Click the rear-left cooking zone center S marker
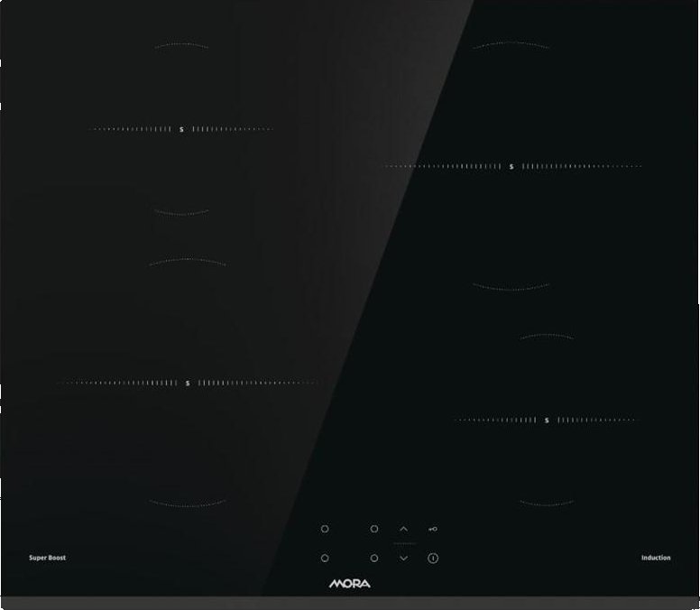This screenshot has height=610, width=700. [x=181, y=129]
